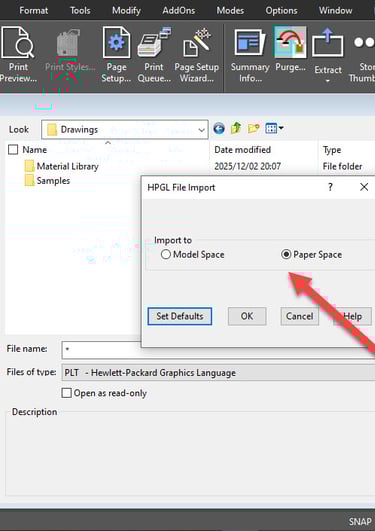Sort files by Type column
Image resolution: width=375 pixels, height=531 pixels.
click(332, 150)
